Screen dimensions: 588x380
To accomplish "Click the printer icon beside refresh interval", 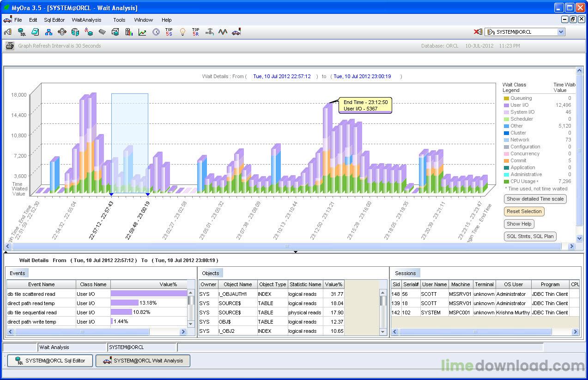I will (x=10, y=46).
